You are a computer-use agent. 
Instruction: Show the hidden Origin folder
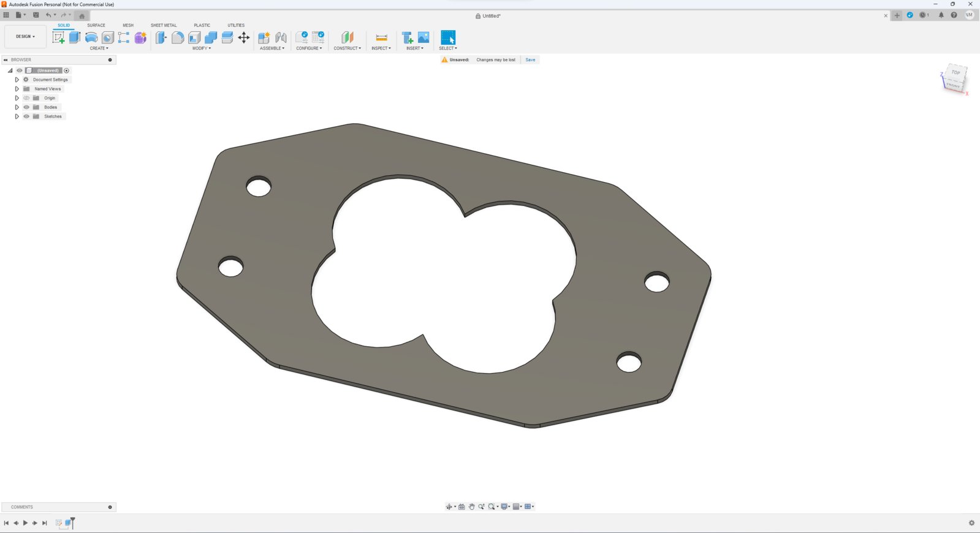click(26, 98)
